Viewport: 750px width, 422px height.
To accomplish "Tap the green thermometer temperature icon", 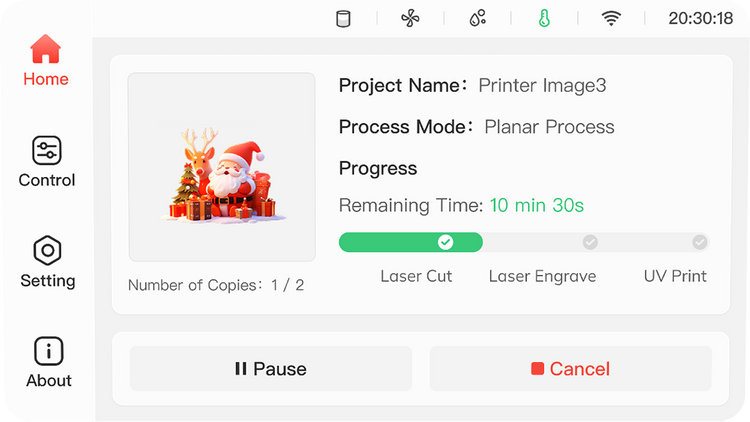I will pyautogui.click(x=544, y=19).
